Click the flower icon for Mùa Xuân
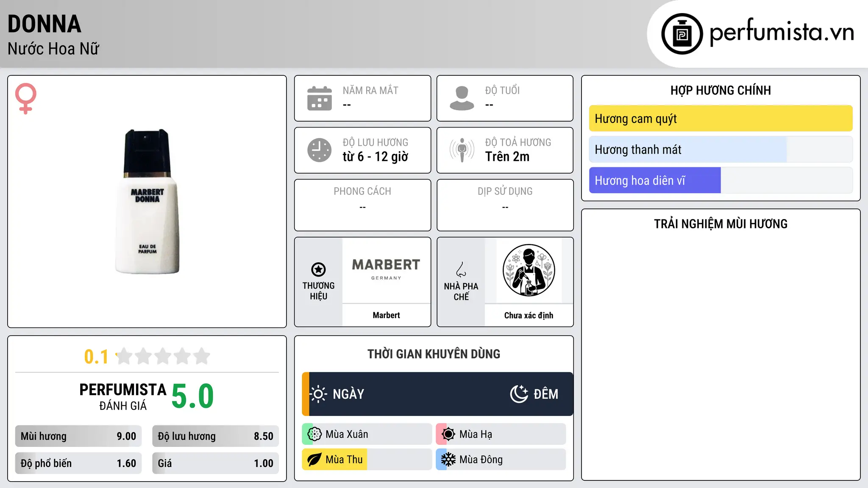 point(314,434)
